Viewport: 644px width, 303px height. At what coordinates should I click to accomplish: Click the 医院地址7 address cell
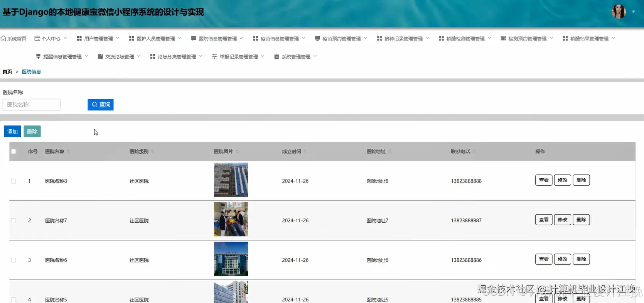(377, 221)
